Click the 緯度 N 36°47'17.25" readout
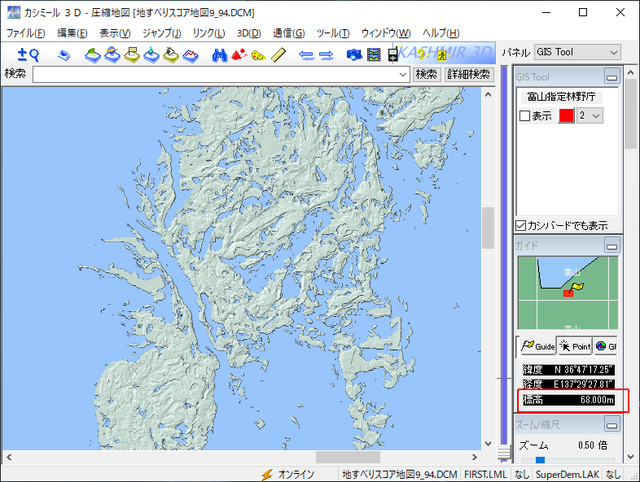Screen dimensions: 640x482 (569, 370)
